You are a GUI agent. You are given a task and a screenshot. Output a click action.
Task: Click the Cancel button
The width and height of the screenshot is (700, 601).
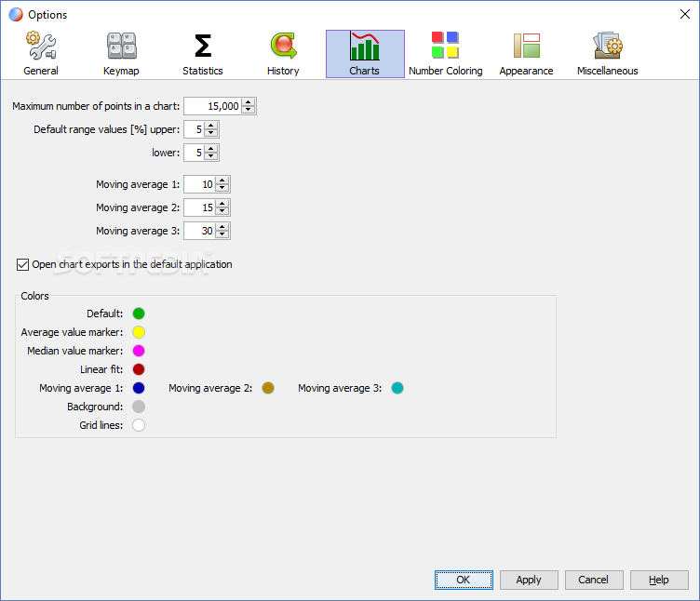pyautogui.click(x=594, y=580)
